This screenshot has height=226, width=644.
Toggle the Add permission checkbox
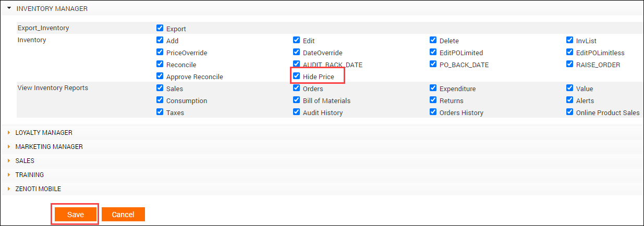[x=160, y=40]
